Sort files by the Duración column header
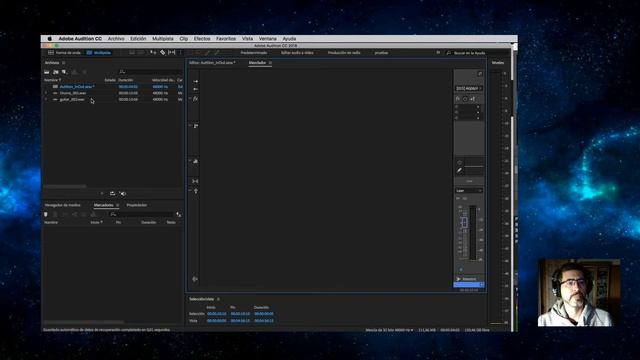 click(126, 80)
